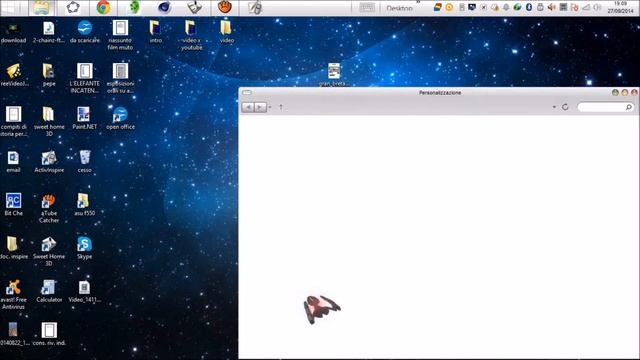Select the Calculator shortcut
Viewport: 640px width, 360px height.
point(49,291)
